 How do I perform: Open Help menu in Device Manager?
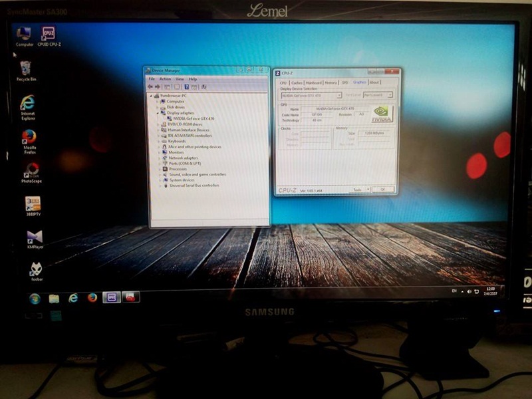click(x=193, y=78)
